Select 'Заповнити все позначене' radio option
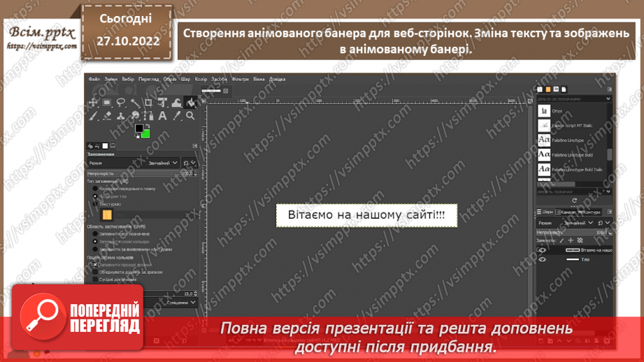Screen dimensions: 644x362 [x=96, y=234]
